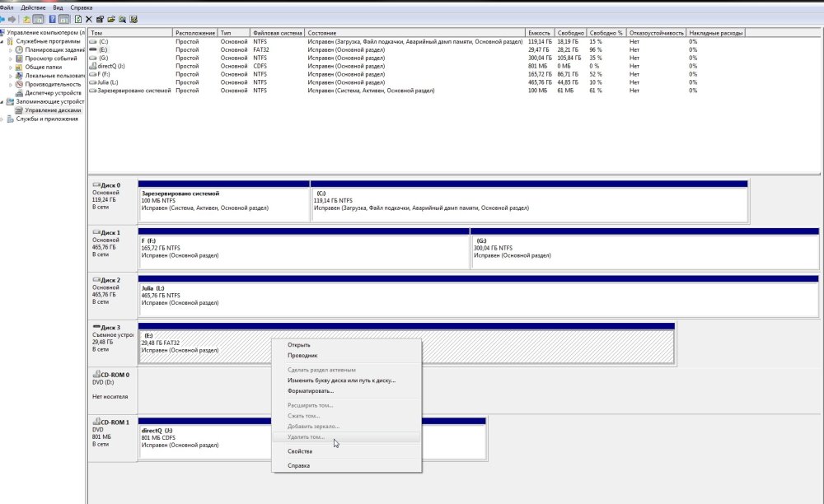The image size is (824, 504).
Task: Click the Диспетчер устройств icon in tree
Action: tap(21, 93)
